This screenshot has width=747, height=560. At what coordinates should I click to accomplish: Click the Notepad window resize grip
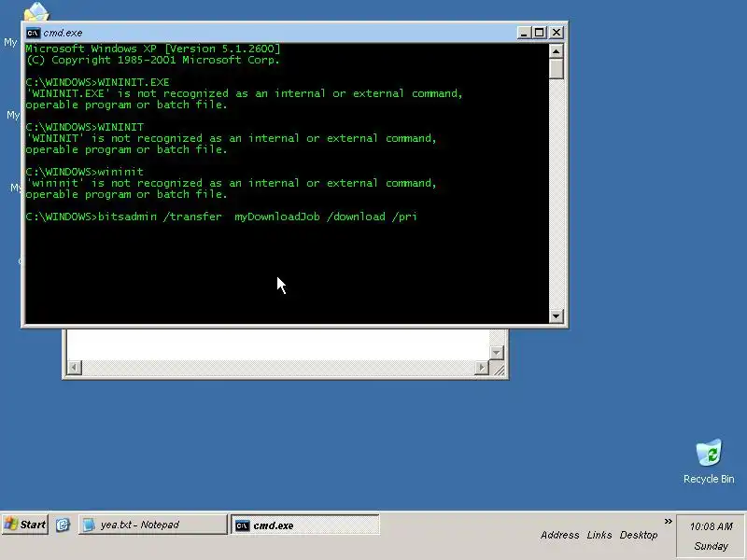pyautogui.click(x=499, y=369)
